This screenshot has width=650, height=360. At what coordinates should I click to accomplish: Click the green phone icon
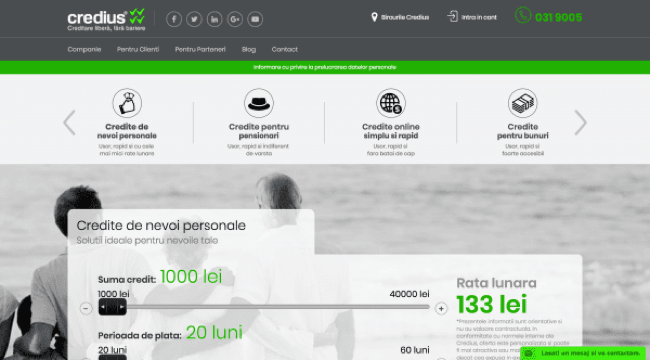coord(523,15)
